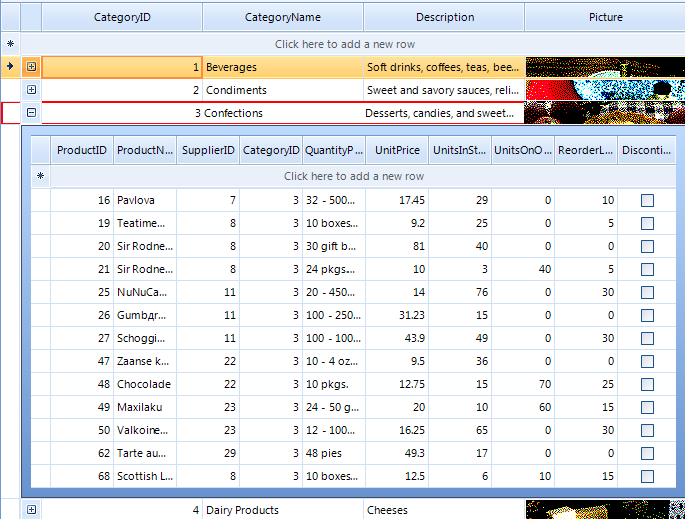Select 'Desserts, candies, and sweet' description cell
685x519 pixels.
[444, 113]
